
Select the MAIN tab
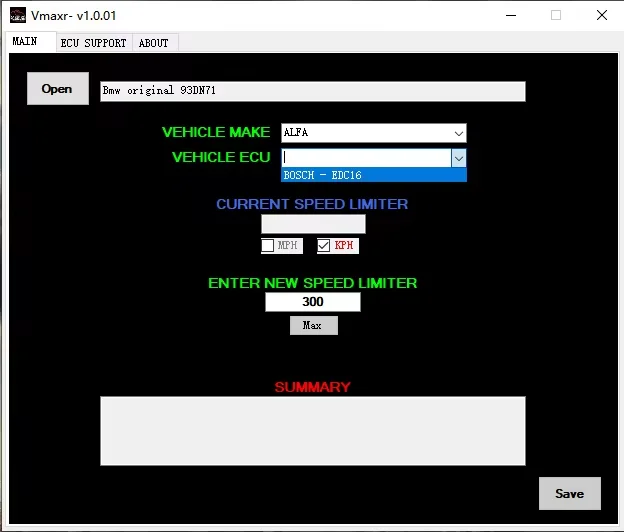pyautogui.click(x=25, y=42)
